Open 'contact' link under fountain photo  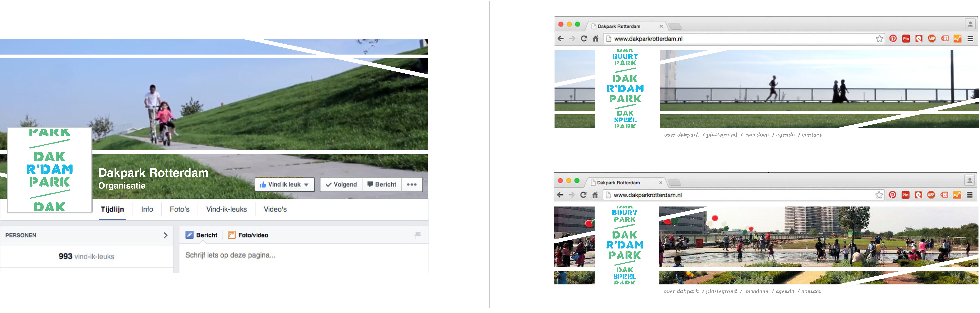(811, 291)
